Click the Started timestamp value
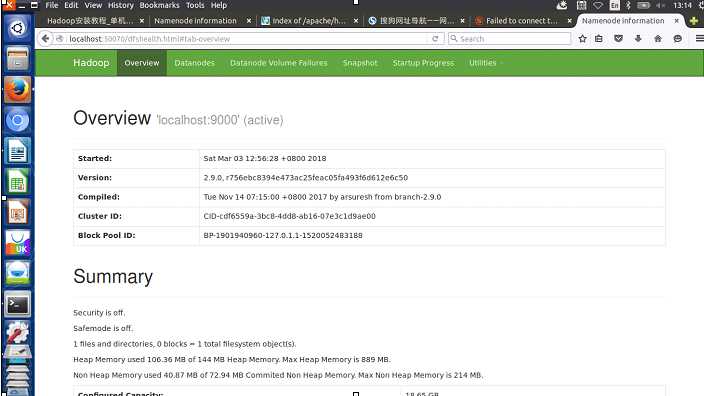This screenshot has width=704, height=396. 265,158
